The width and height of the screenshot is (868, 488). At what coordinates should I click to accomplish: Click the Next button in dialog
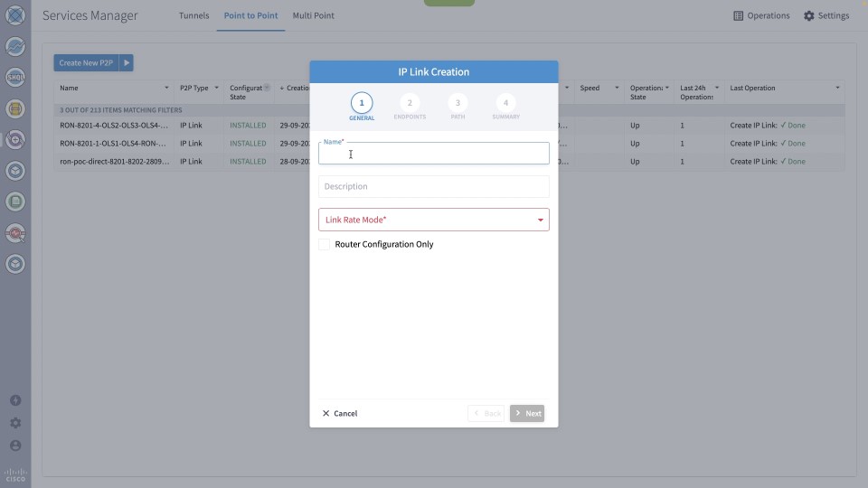(x=527, y=413)
